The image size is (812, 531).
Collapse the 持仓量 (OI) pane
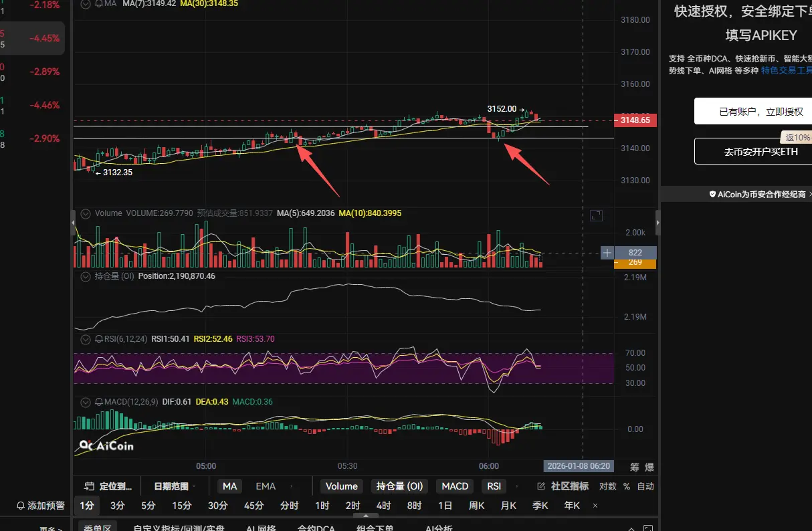click(86, 276)
